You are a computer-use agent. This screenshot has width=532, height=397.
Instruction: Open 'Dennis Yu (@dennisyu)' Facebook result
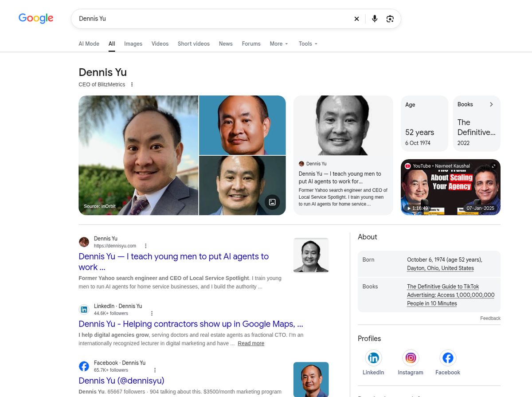pos(121,381)
